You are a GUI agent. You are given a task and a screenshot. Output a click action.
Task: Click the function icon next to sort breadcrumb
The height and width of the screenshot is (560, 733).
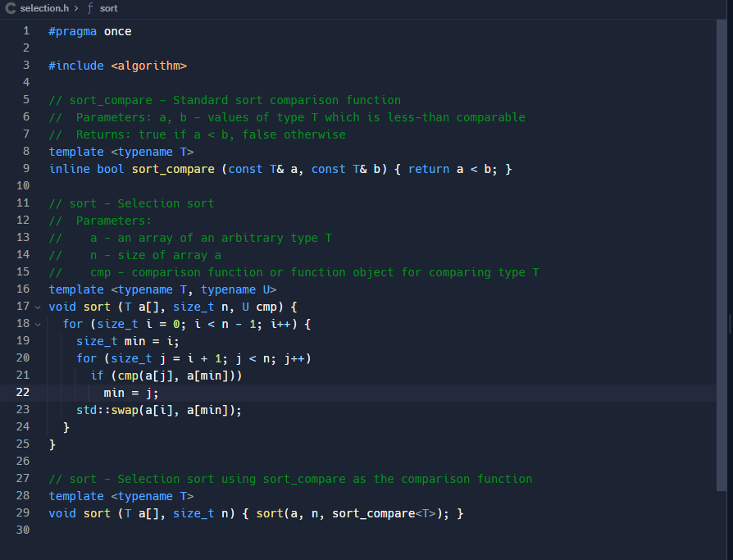(89, 8)
